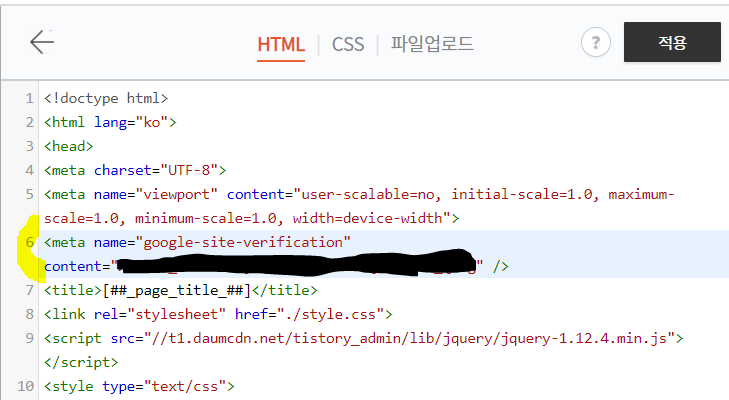Open the 파일업로드 tab
729x400 pixels.
tap(431, 44)
